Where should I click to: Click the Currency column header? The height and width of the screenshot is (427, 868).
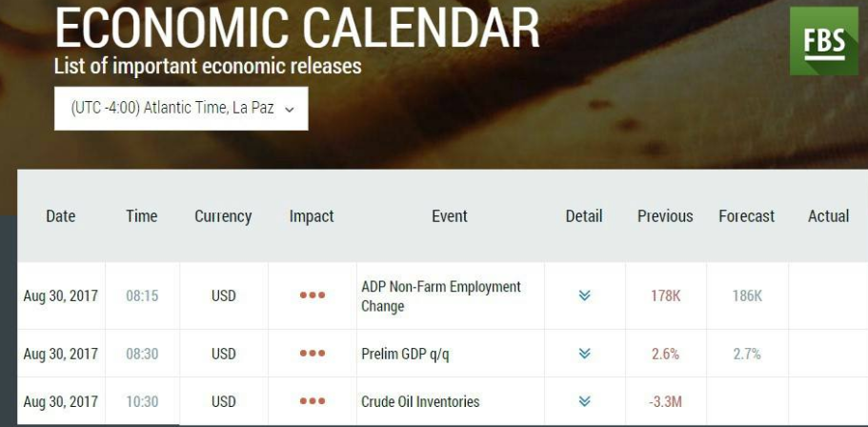point(223,216)
